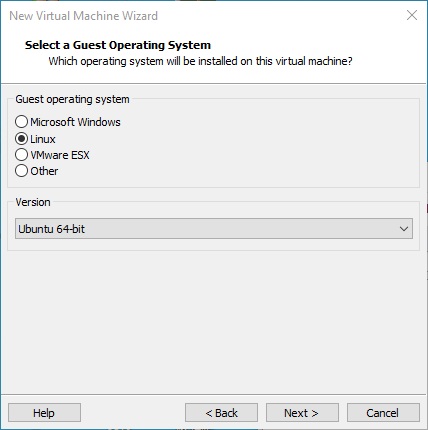Click the Guest operating system group label

click(72, 99)
